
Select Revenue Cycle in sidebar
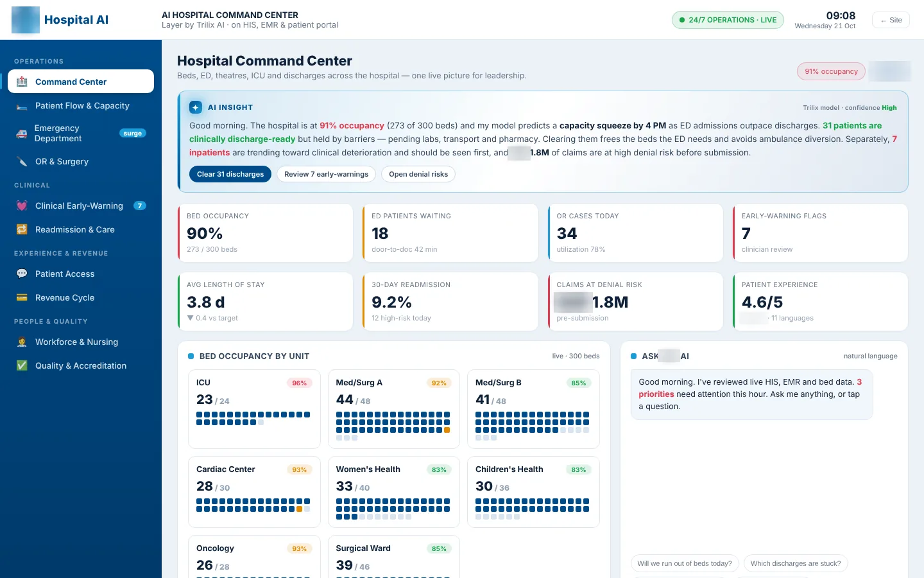[x=81, y=298]
